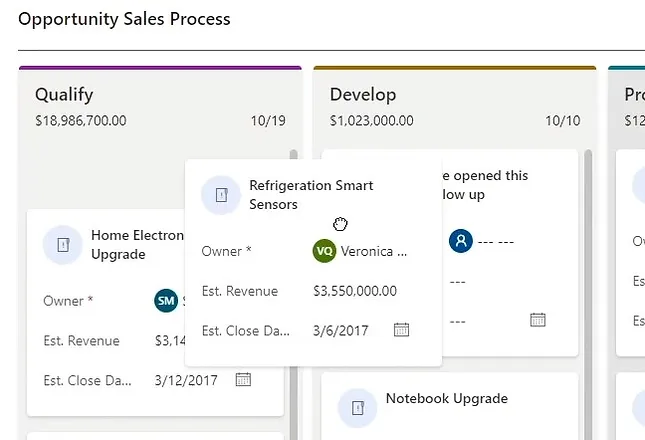The height and width of the screenshot is (440, 645).
Task: Open calendar next to 3/12/2017 close date
Action: 243,379
